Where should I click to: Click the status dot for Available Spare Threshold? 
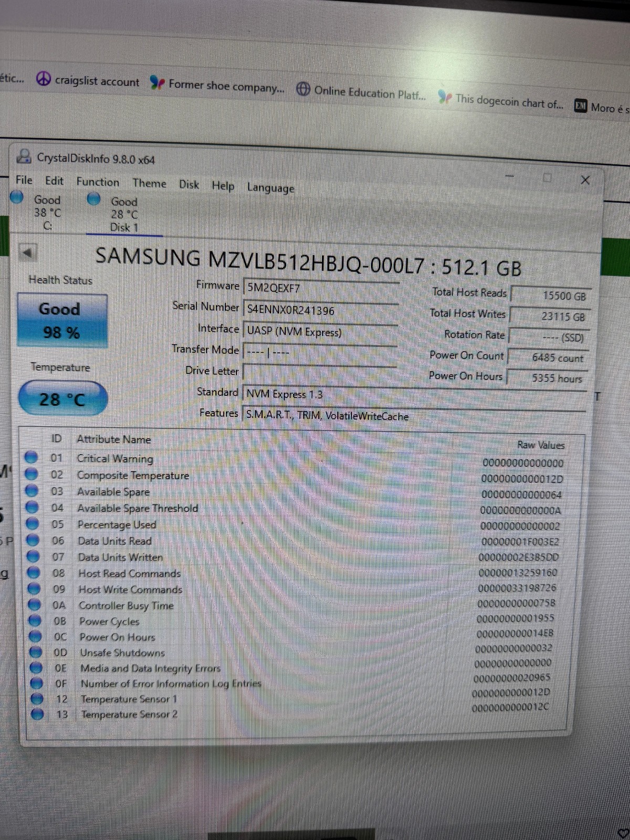click(32, 507)
